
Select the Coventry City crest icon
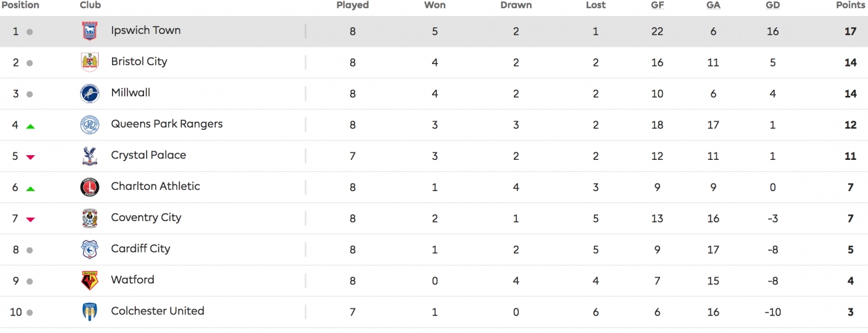tap(89, 218)
